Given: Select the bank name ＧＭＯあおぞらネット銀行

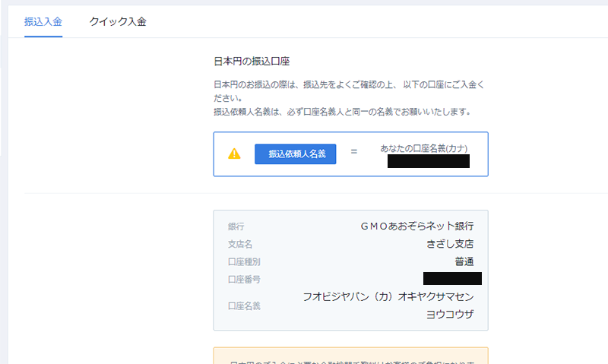Looking at the screenshot, I should (416, 226).
